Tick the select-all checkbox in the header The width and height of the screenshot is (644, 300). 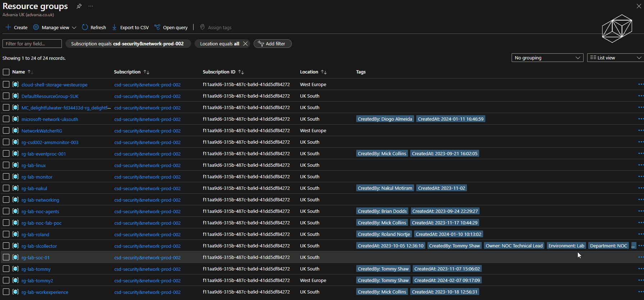pos(6,72)
